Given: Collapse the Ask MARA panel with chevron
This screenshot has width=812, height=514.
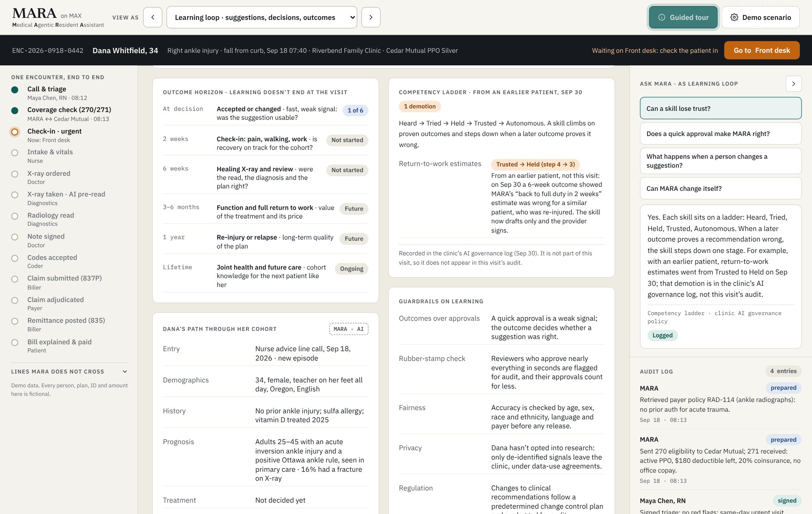Looking at the screenshot, I should pos(793,84).
